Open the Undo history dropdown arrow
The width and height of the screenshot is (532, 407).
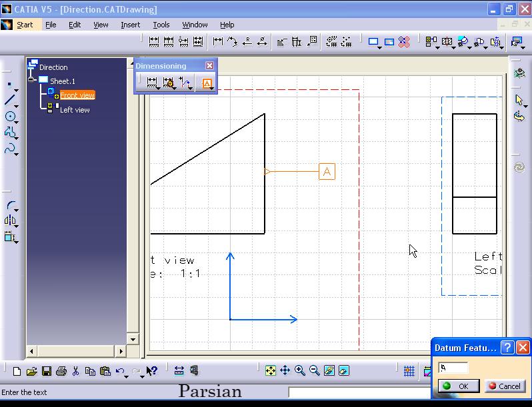pyautogui.click(x=126, y=376)
